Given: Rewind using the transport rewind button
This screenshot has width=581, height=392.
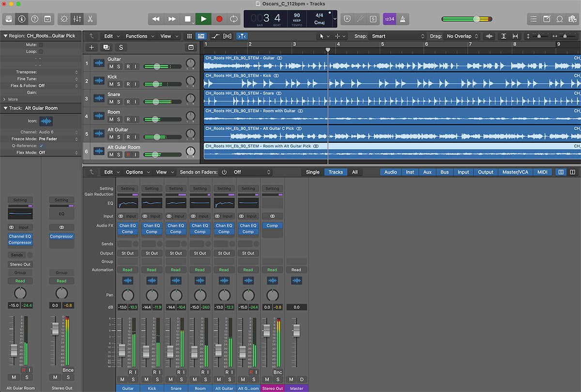Looking at the screenshot, I should 156,19.
